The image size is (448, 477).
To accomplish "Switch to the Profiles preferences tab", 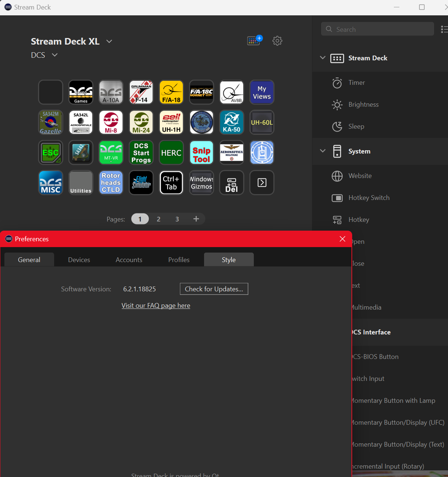I will 179,260.
